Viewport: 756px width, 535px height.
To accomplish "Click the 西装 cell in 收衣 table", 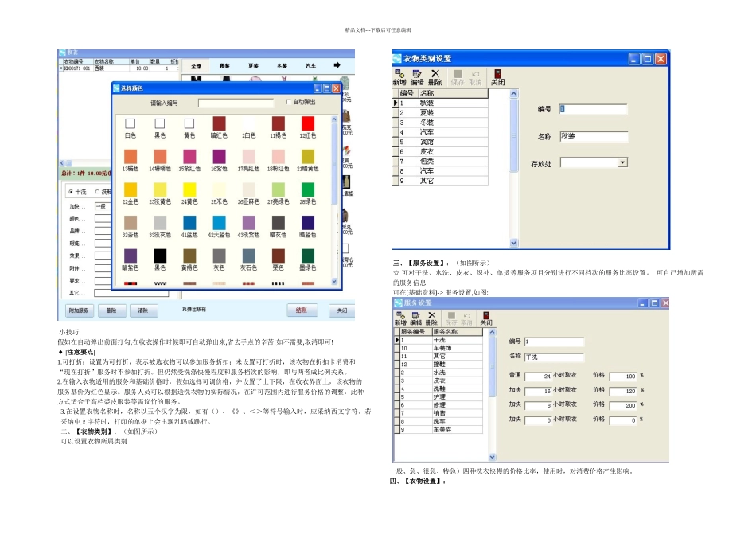I will pos(111,68).
